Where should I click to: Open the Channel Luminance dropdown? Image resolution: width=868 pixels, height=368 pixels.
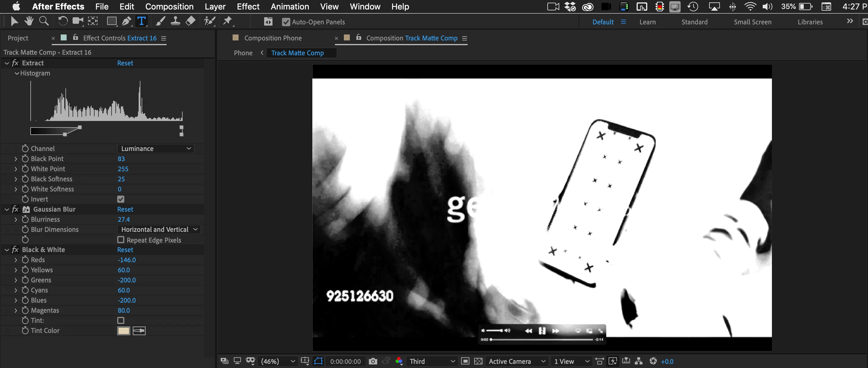pyautogui.click(x=156, y=149)
